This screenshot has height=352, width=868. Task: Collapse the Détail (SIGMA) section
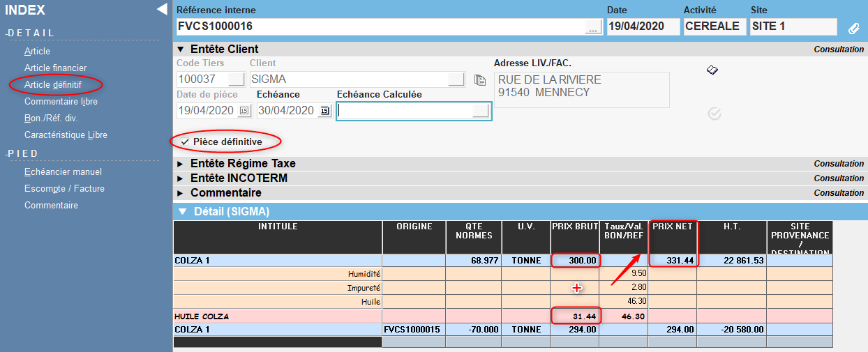(x=182, y=211)
